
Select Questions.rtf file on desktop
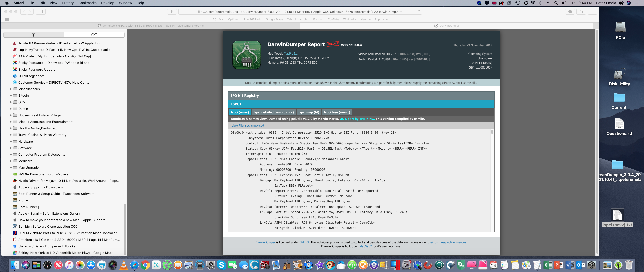[x=619, y=127]
